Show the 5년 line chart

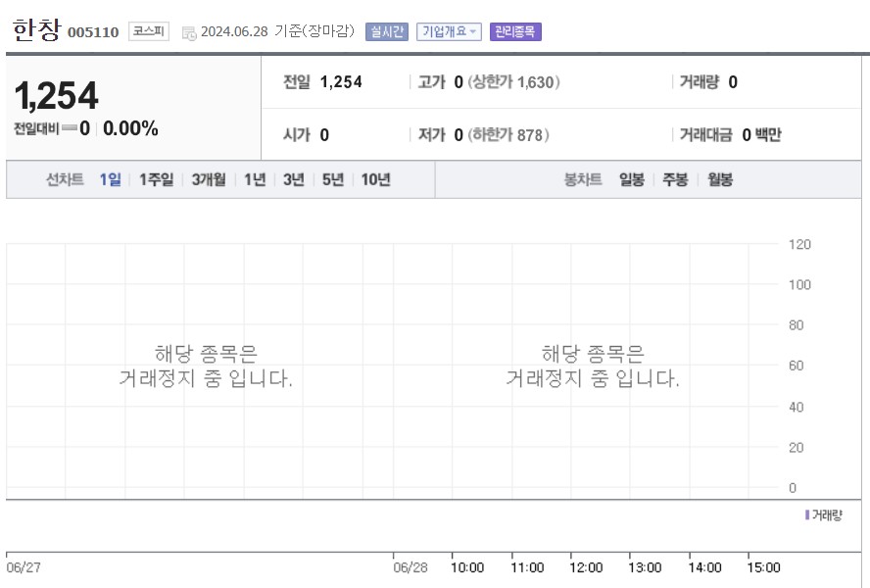click(x=333, y=180)
